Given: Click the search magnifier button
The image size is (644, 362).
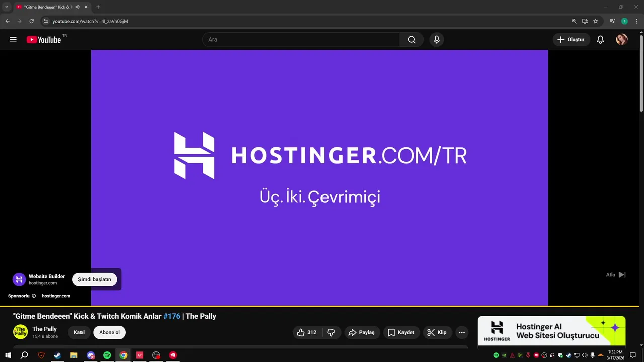Looking at the screenshot, I should click(412, 40).
